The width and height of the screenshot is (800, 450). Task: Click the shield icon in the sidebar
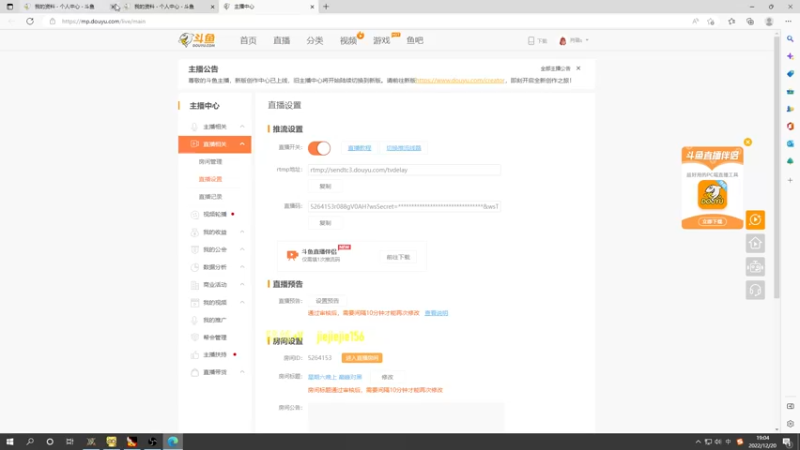(x=194, y=337)
